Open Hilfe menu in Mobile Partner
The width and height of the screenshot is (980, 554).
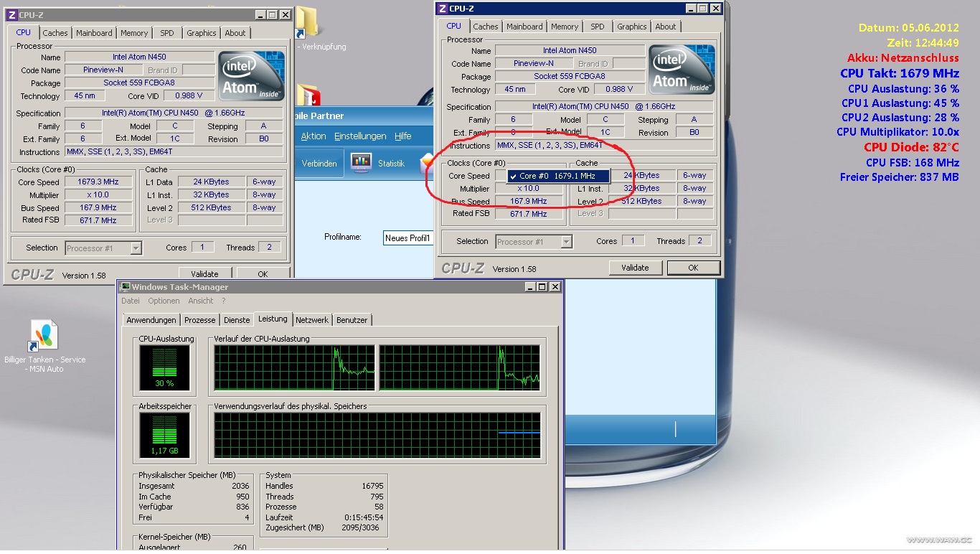pos(403,136)
